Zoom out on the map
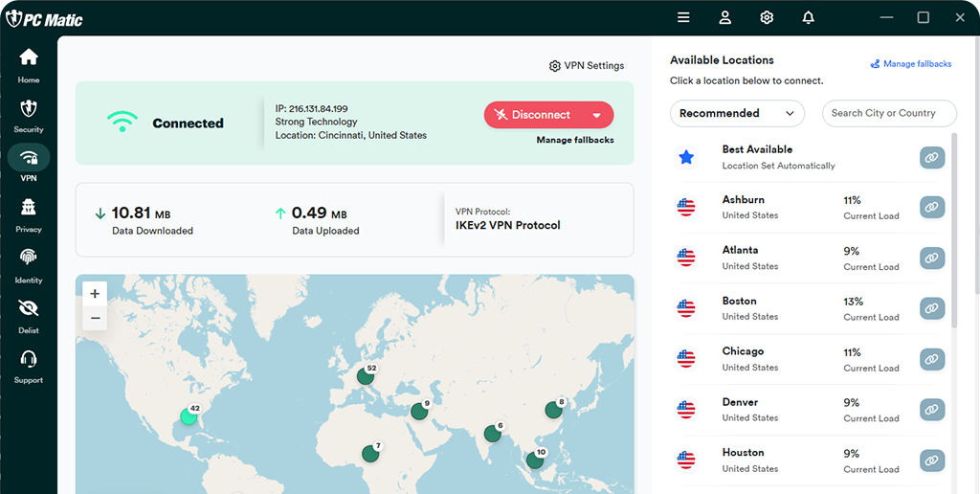The image size is (980, 494). pyautogui.click(x=95, y=318)
